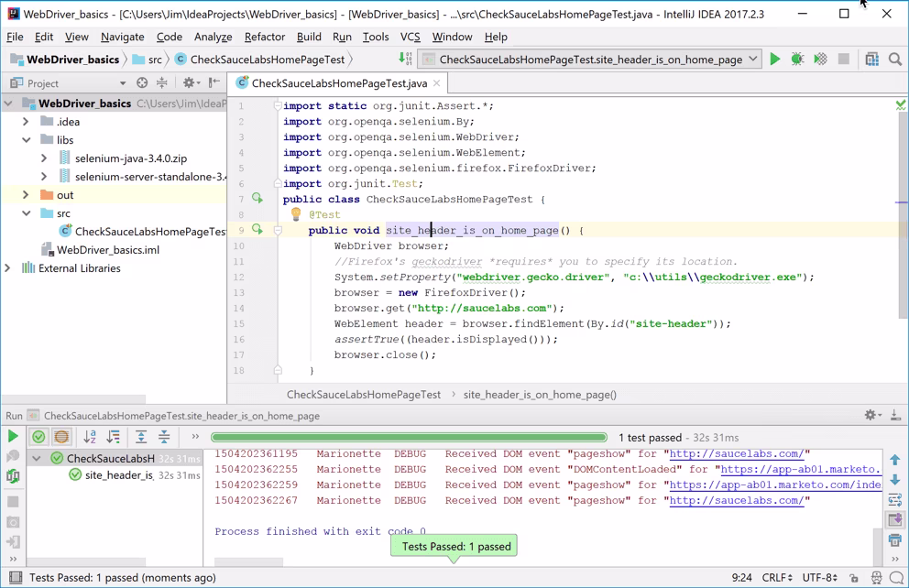Collapse all icon in Project panel header
The height and width of the screenshot is (588, 909).
pos(162,82)
